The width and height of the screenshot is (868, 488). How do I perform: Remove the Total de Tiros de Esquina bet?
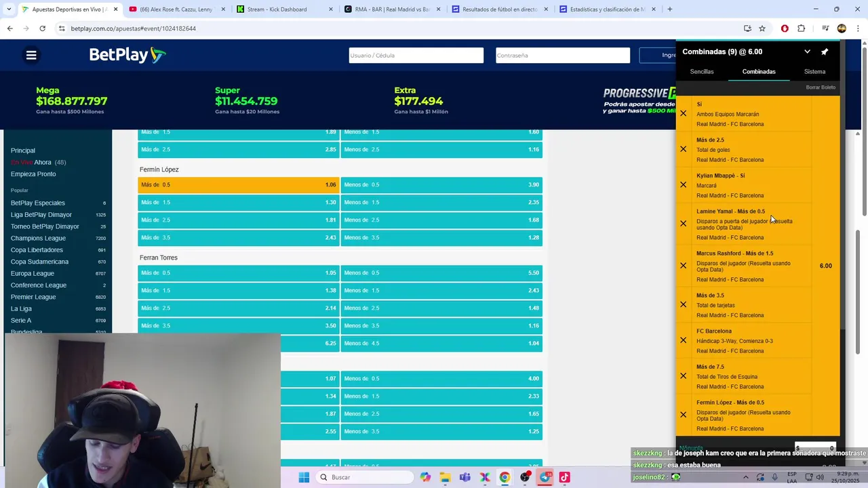(683, 376)
